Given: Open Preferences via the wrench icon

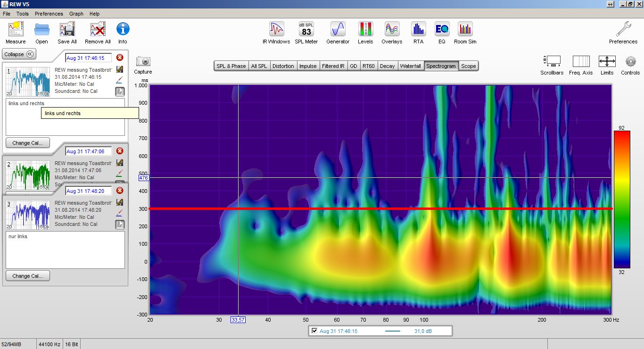Looking at the screenshot, I should [623, 33].
